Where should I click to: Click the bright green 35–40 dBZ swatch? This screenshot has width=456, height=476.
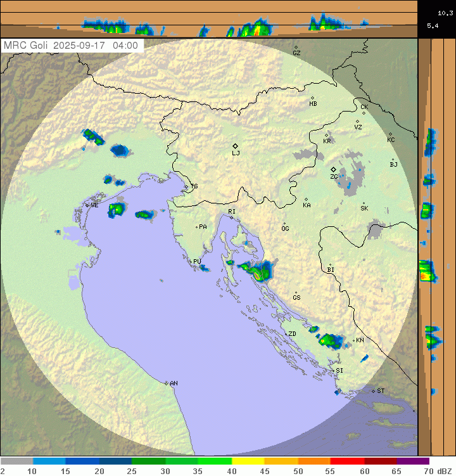[x=215, y=461]
